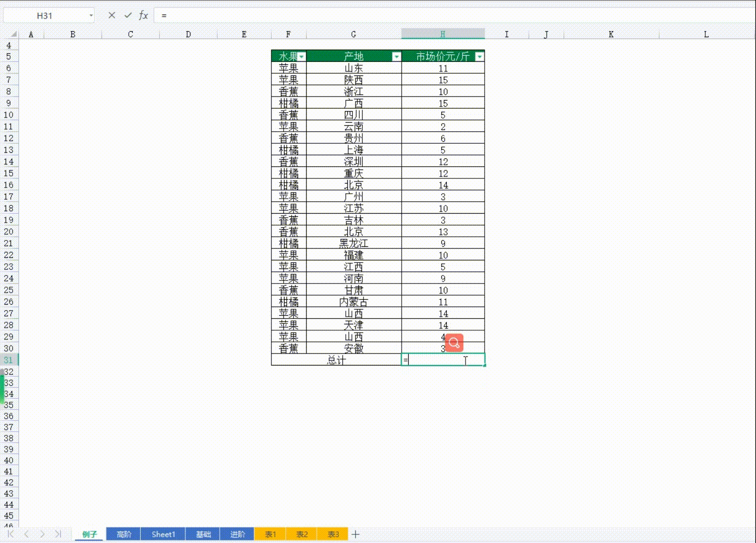Select the 苹果 cell in the 山东 row

pyautogui.click(x=289, y=68)
